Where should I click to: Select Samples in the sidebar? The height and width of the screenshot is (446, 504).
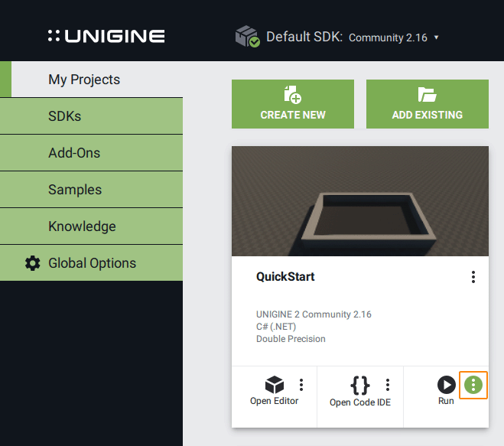point(75,190)
